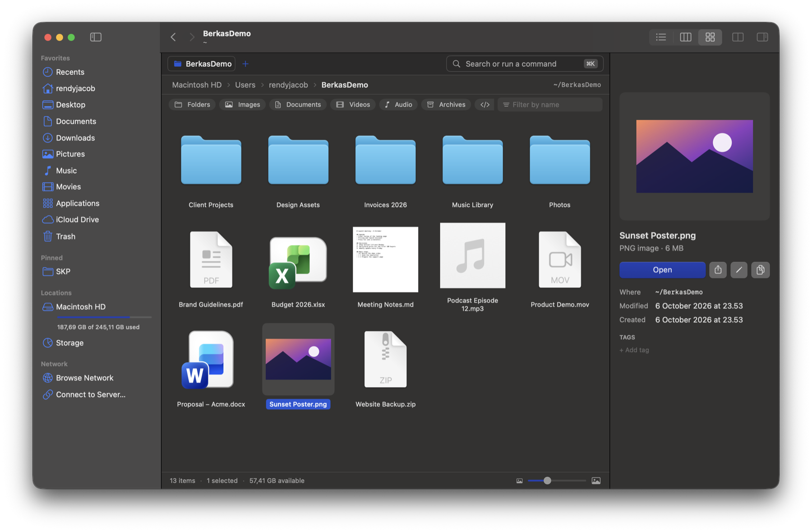
Task: Select the Brand Guidelines.pdf file icon
Action: [211, 259]
